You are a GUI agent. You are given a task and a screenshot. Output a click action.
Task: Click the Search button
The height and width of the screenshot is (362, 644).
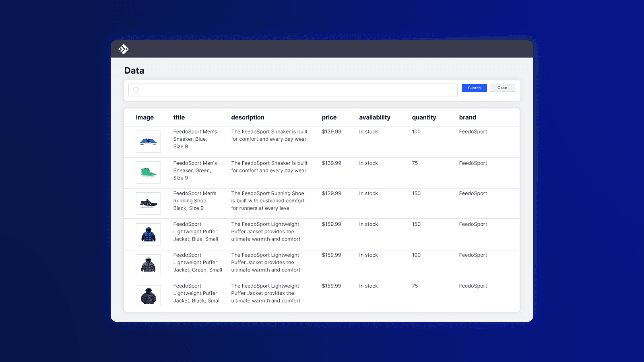pos(474,88)
